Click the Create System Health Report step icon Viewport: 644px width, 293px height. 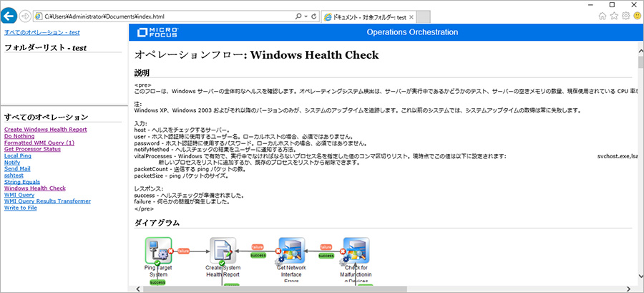pos(223,251)
